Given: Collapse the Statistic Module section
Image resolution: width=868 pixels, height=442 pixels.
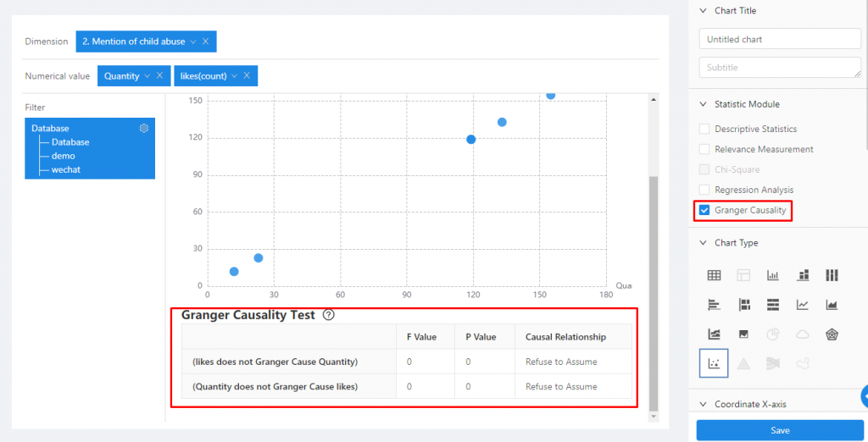Looking at the screenshot, I should [x=702, y=104].
